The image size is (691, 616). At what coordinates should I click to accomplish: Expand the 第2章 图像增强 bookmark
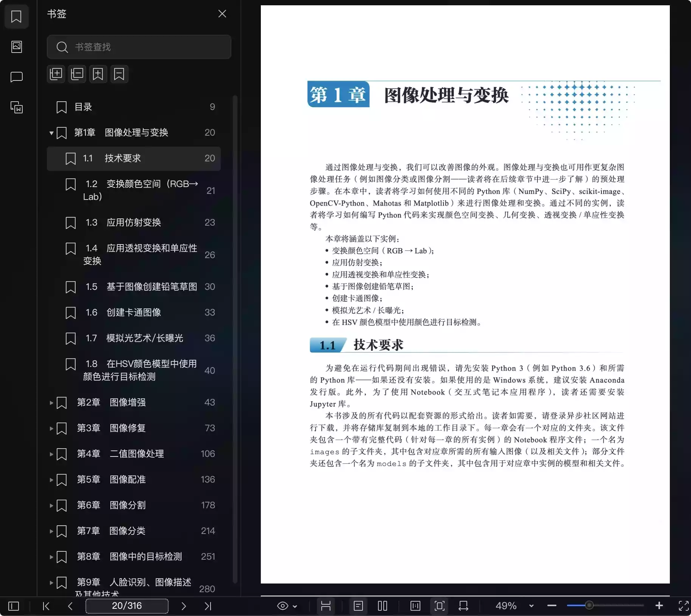point(51,402)
